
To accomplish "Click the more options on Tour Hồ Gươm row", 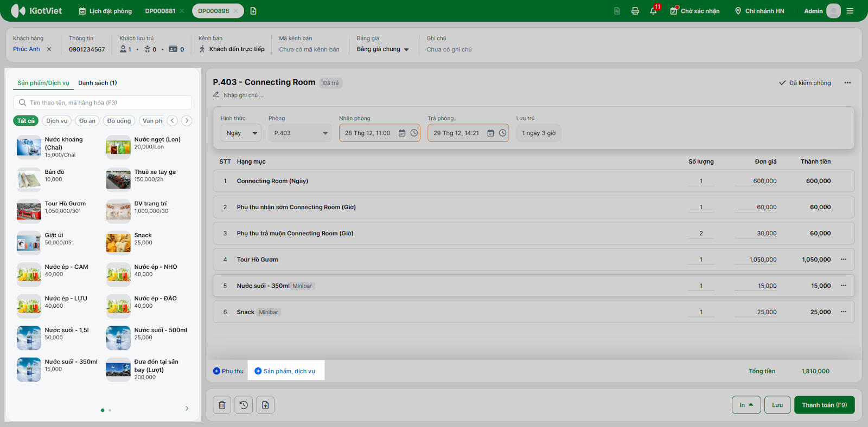I will (x=844, y=260).
